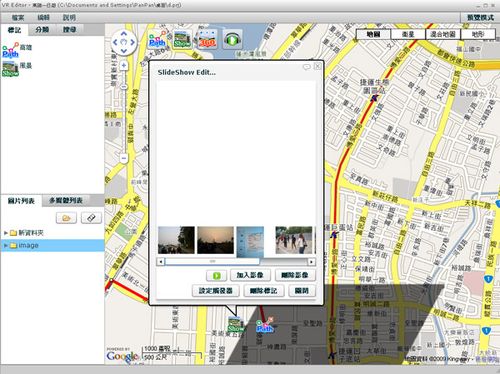The width and height of the screenshot is (500, 374).
Task: Click the 加入影像 button
Action: (250, 275)
